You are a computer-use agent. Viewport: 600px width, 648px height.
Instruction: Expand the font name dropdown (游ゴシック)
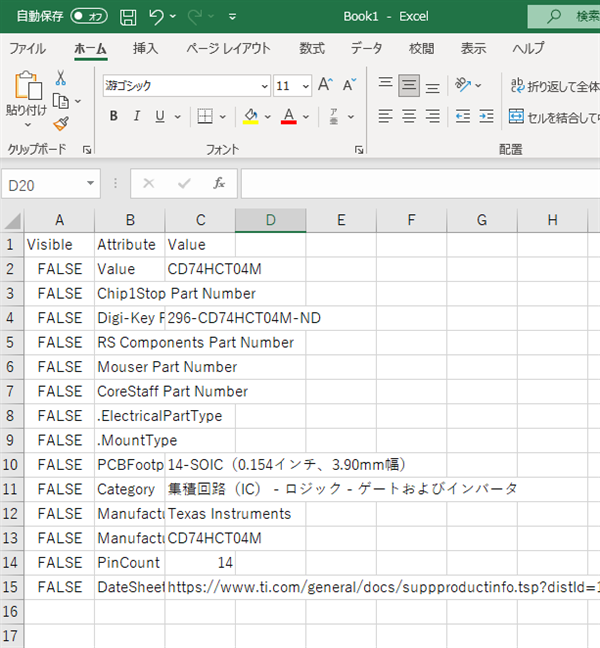pyautogui.click(x=264, y=86)
